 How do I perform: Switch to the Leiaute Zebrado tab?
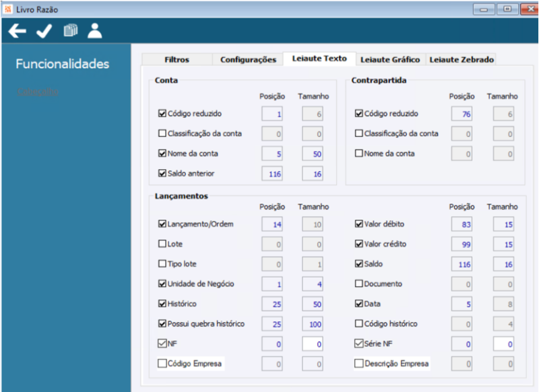point(462,59)
